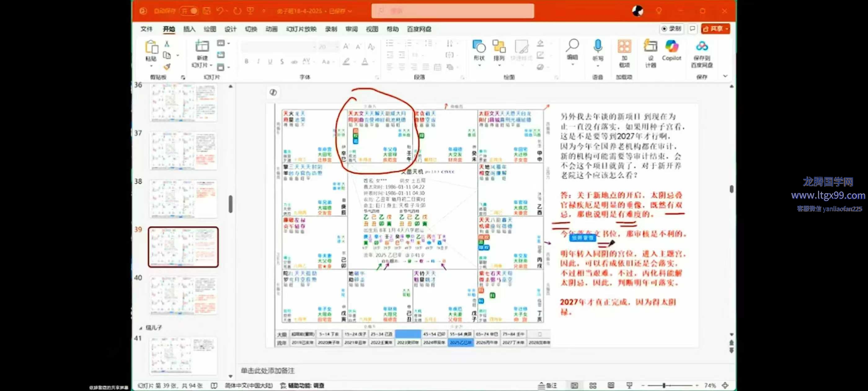Screen dimensions: 868x391
Task: Click the language indicator in status bar
Action: click(x=249, y=385)
